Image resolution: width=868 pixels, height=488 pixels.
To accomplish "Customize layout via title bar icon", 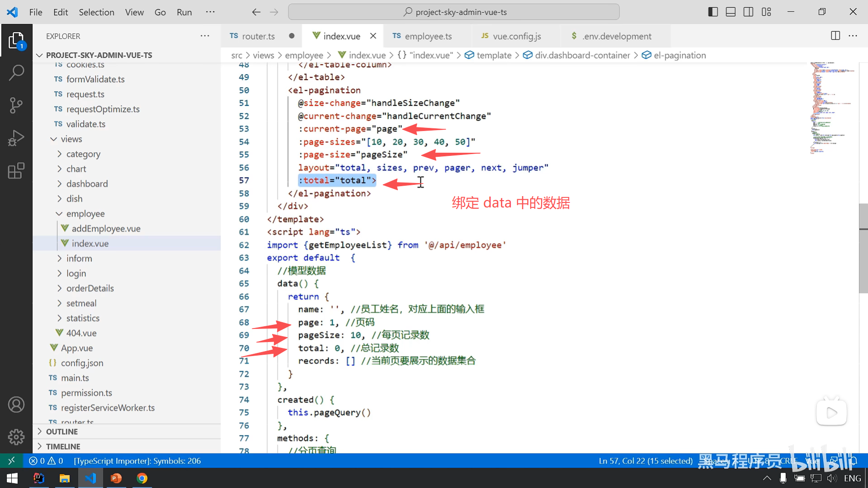I will [766, 12].
